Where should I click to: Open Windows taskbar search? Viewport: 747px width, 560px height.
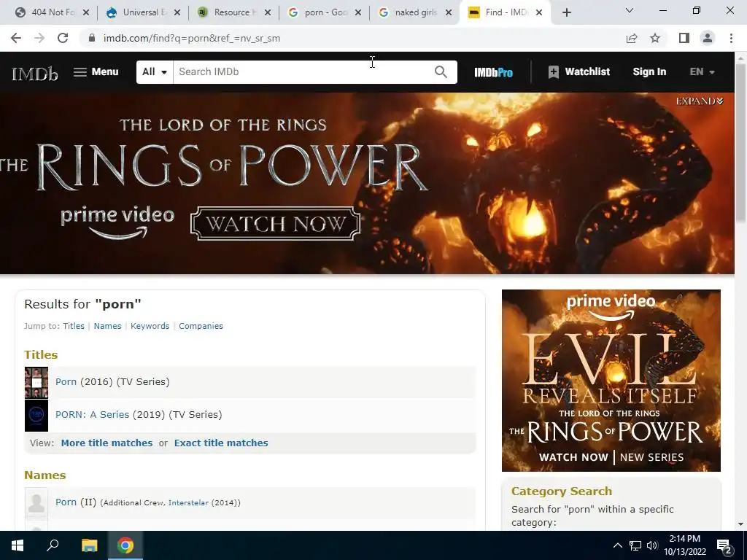click(x=53, y=545)
